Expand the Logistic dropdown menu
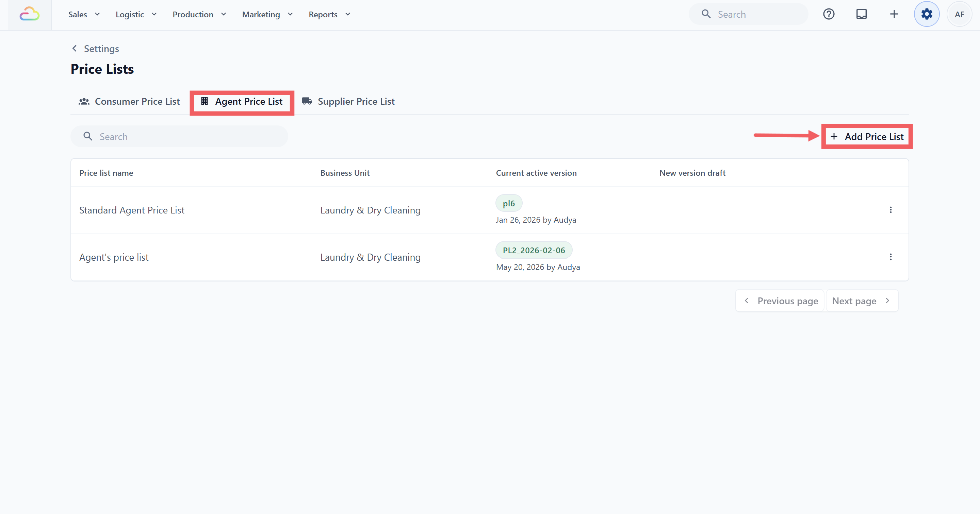The image size is (980, 514). [x=136, y=14]
